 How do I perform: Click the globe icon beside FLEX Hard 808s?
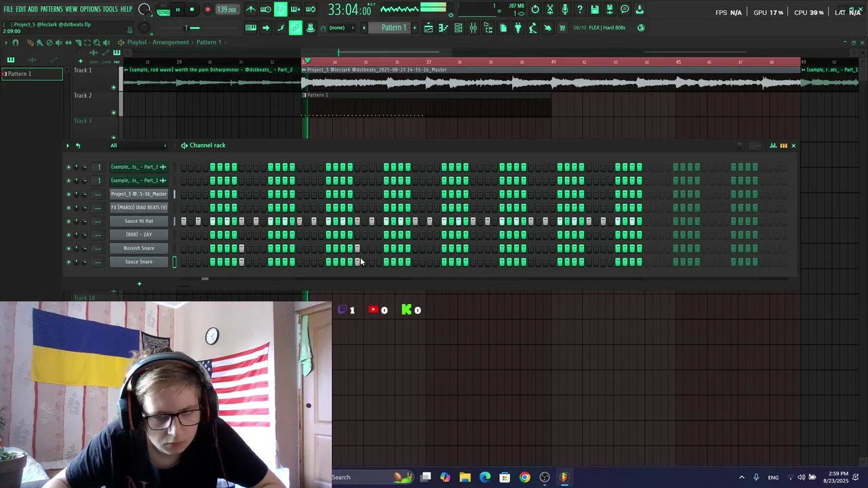[x=641, y=28]
